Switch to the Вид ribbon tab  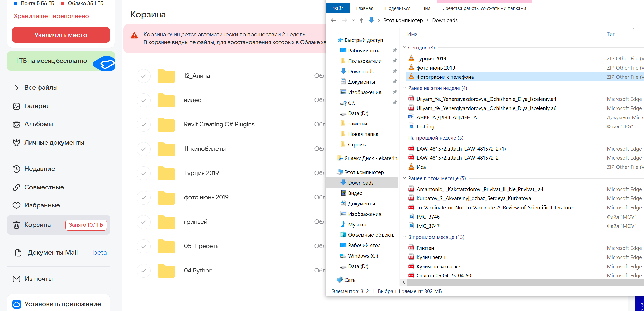(x=426, y=8)
